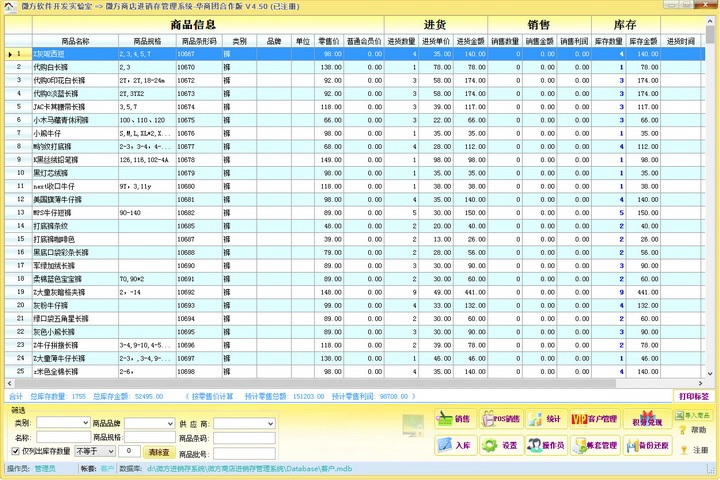Click the 清除查 clear query button
The height and width of the screenshot is (480, 720).
pos(159,452)
